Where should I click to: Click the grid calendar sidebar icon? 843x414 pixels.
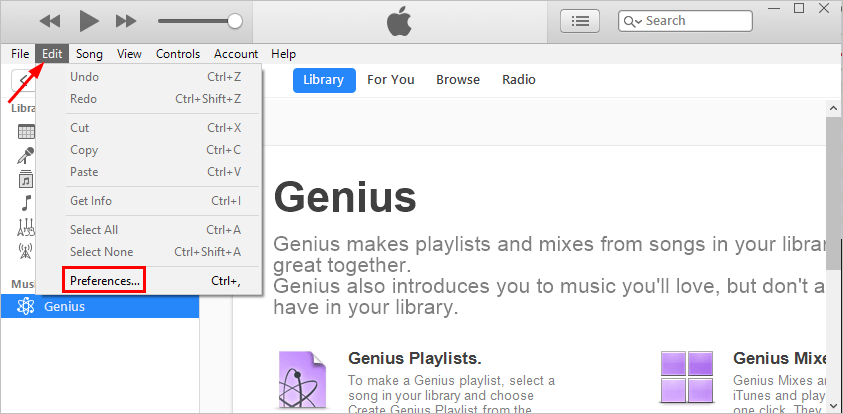coord(26,131)
